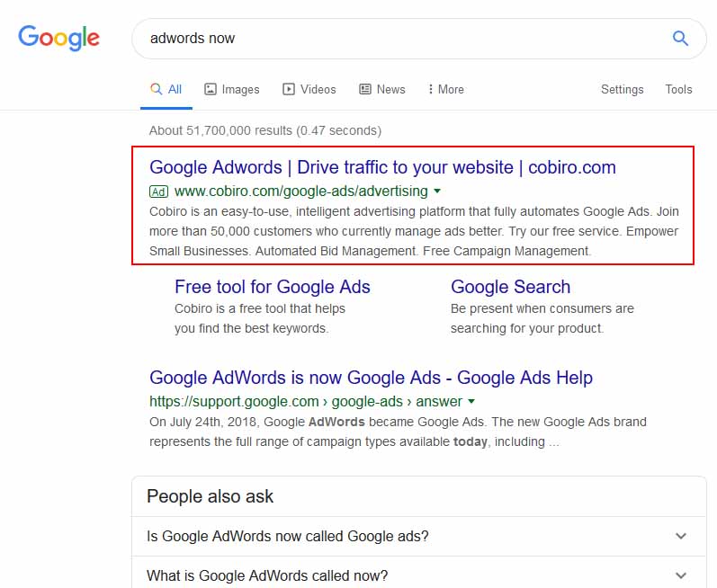Click inside the 'adwords now' search box
This screenshot has height=588, width=717.
pyautogui.click(x=402, y=39)
